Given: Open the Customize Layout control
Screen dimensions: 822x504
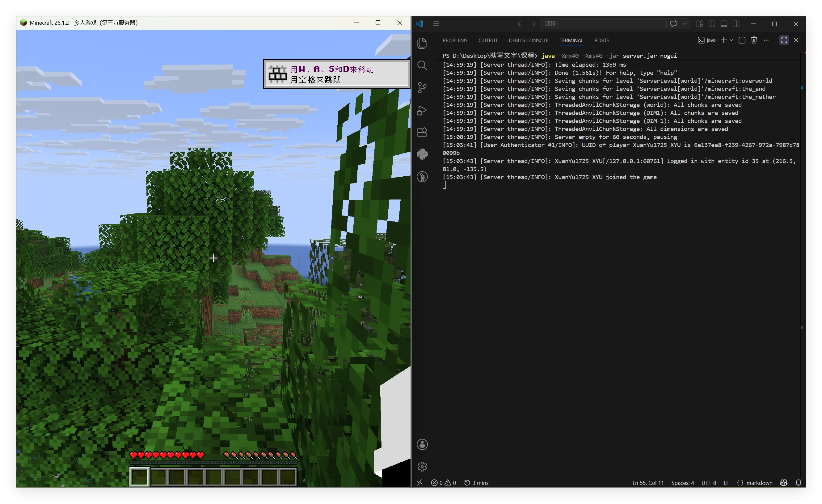Looking at the screenshot, I should (700, 24).
